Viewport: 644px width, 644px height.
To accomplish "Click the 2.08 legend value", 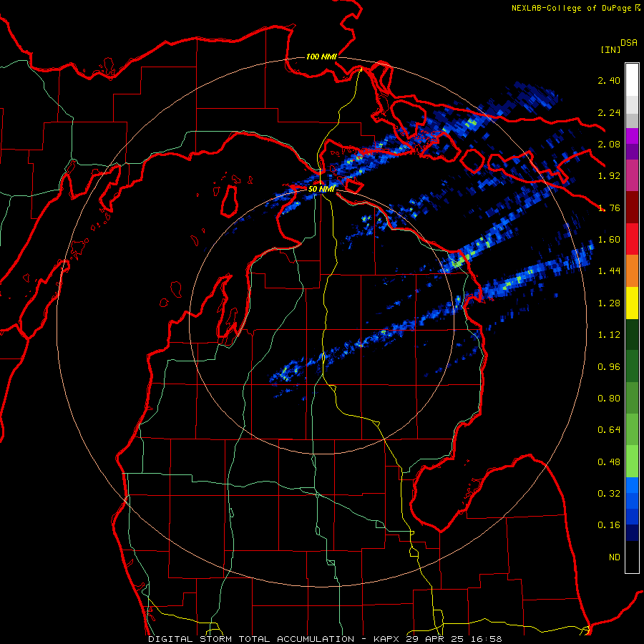I will (x=609, y=144).
